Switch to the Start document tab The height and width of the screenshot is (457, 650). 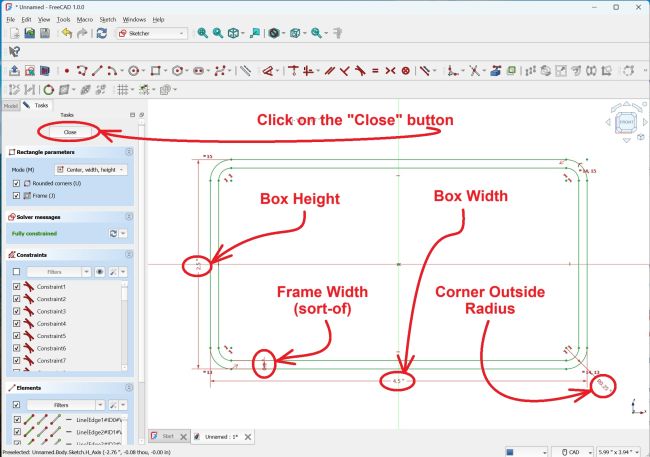[x=168, y=436]
